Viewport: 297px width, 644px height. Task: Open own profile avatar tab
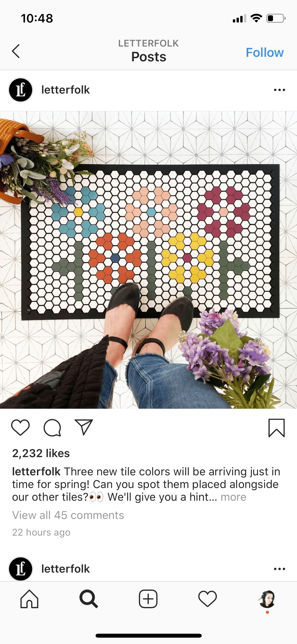[x=267, y=599]
